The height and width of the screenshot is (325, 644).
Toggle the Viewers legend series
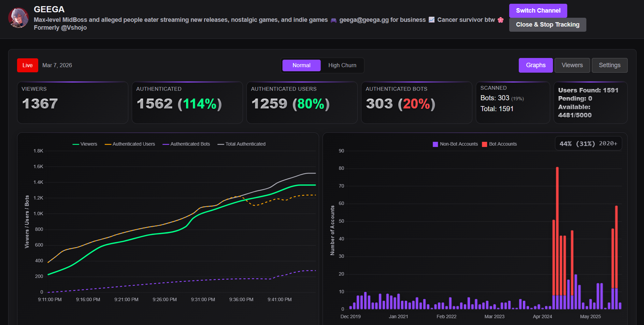(85, 144)
